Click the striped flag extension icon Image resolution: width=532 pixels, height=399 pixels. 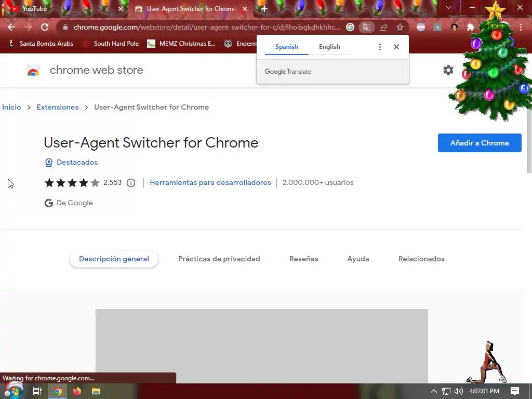[421, 27]
